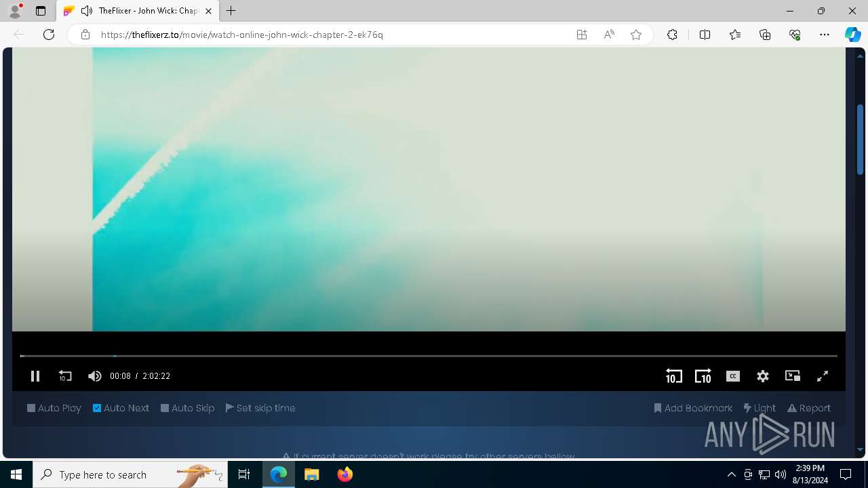Open Read aloud in address bar
868x488 pixels.
tap(609, 35)
